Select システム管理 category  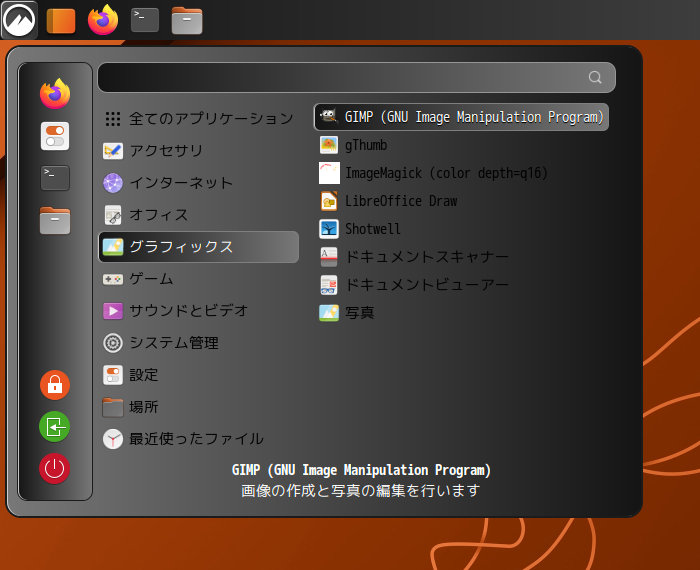coord(198,343)
